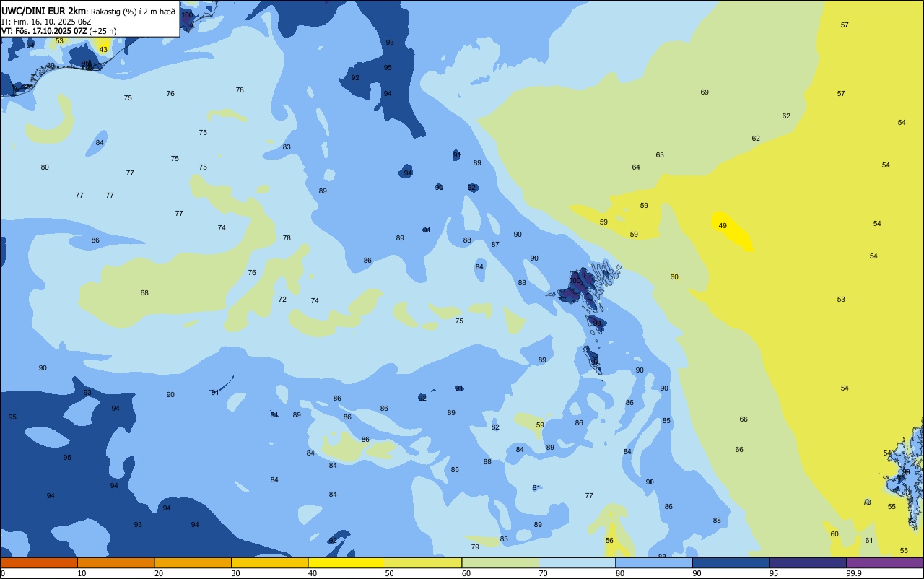The height and width of the screenshot is (579, 924).
Task: Pick the 50–60 pale yellow legend band
Action: coord(423,562)
